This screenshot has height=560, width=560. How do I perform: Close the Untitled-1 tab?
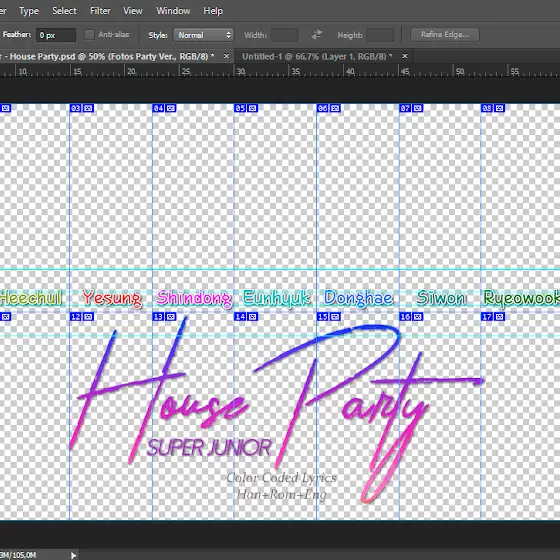(405, 56)
